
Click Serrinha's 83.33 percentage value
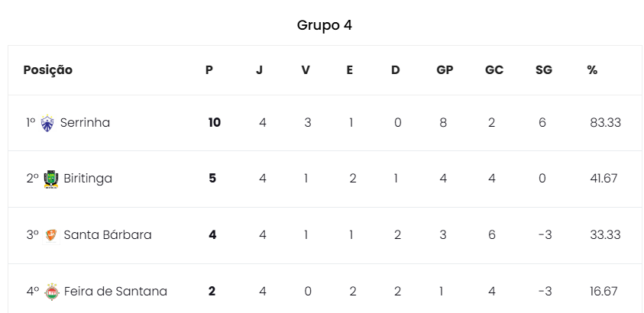click(605, 123)
